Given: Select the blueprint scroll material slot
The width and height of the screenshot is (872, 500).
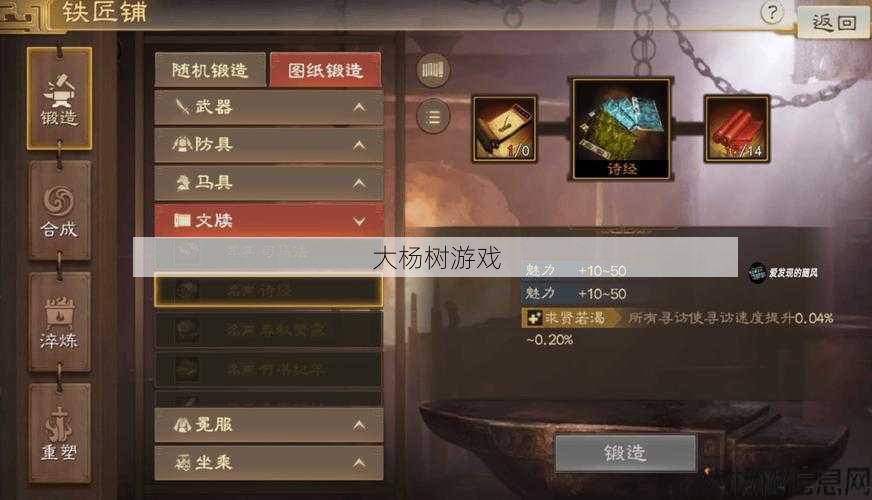Looking at the screenshot, I should [504, 129].
